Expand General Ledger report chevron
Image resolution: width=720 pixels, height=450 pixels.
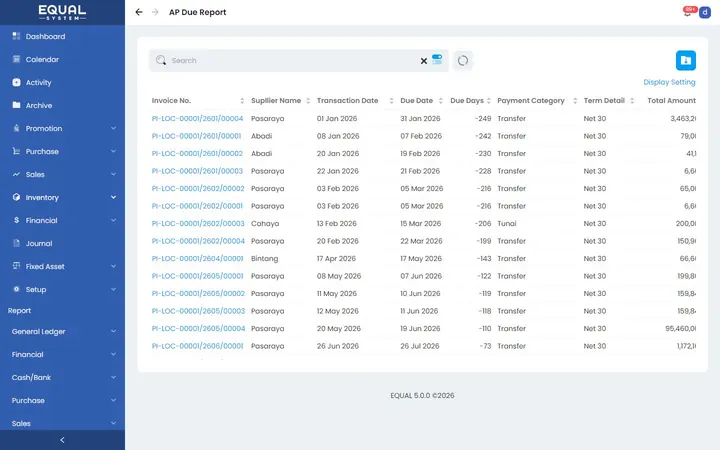point(113,331)
